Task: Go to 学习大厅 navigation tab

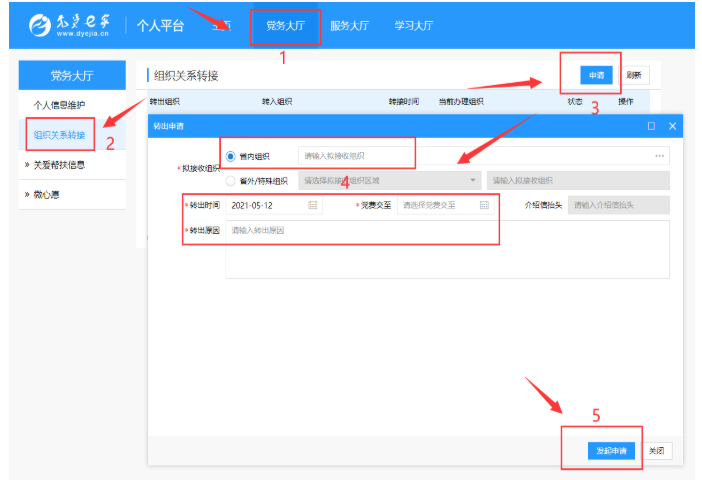Action: coord(413,26)
